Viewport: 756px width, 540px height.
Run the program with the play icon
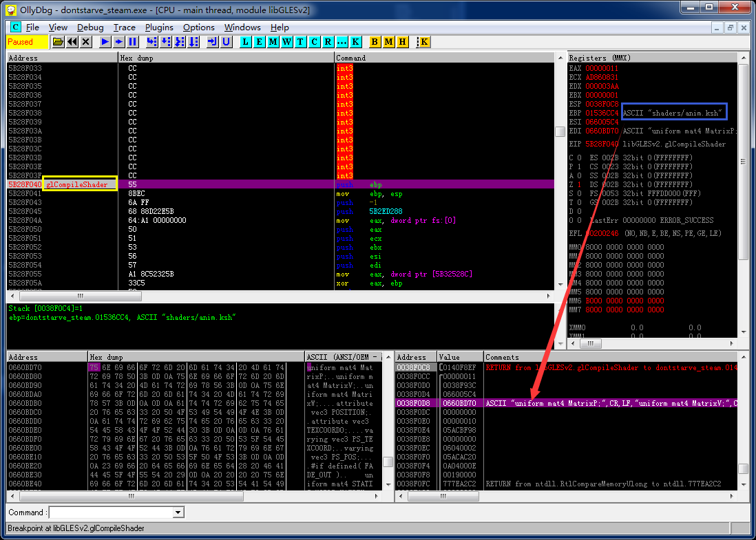[x=105, y=42]
